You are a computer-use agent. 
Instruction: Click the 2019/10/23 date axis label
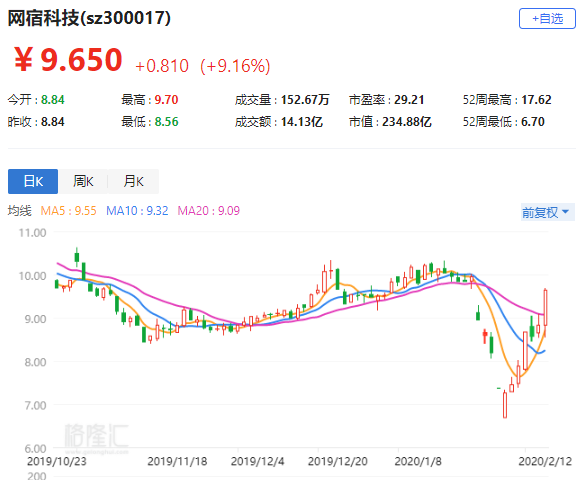pos(56,461)
